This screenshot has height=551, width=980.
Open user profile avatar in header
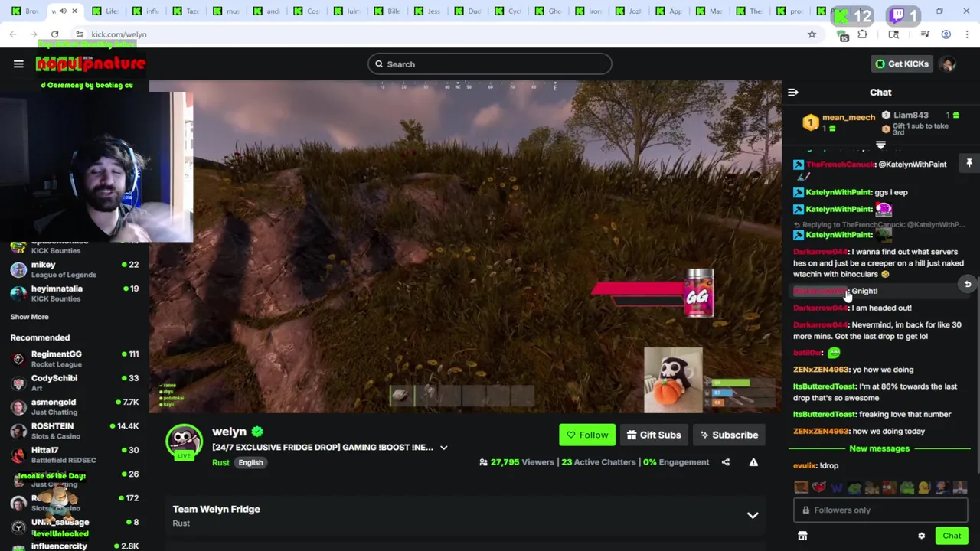coord(949,64)
